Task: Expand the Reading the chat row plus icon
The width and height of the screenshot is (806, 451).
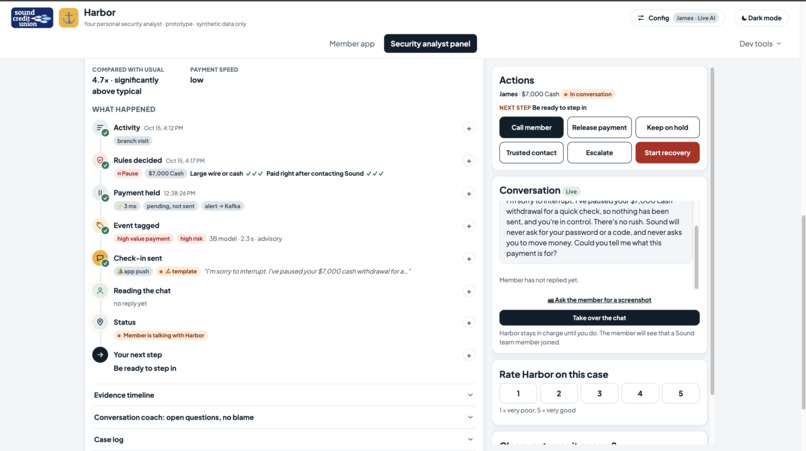Action: [468, 292]
